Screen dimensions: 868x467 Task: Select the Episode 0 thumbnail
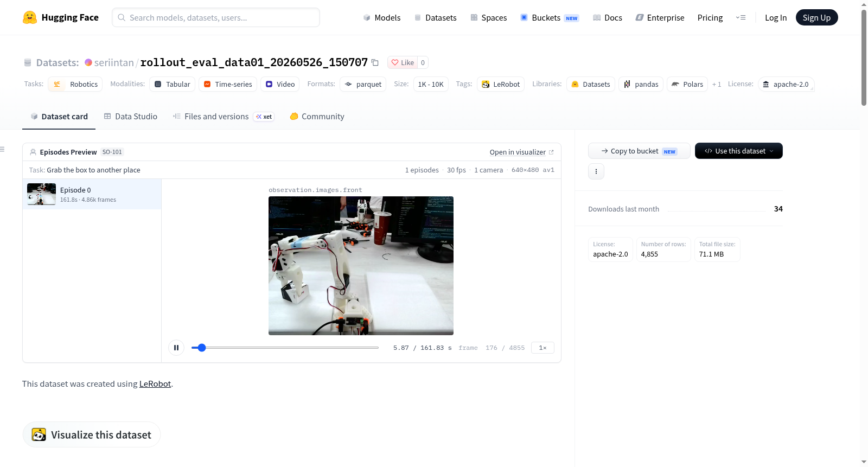[42, 194]
